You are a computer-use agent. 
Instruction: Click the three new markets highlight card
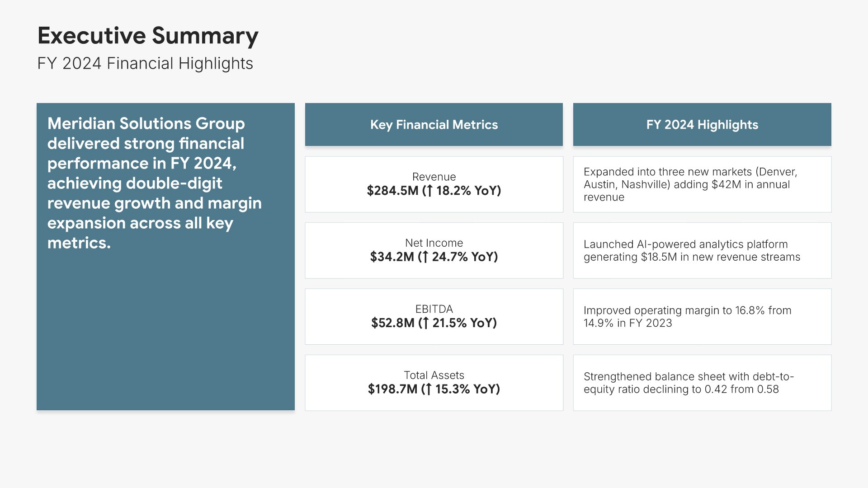click(702, 184)
